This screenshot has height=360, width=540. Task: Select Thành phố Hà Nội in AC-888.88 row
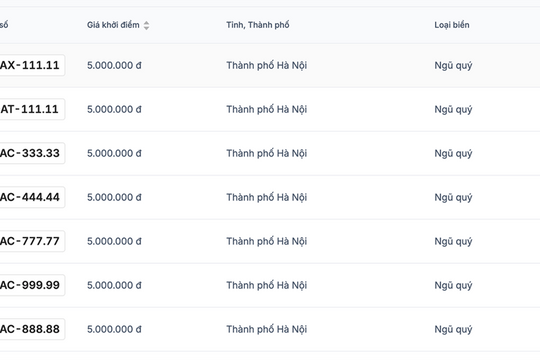267,329
